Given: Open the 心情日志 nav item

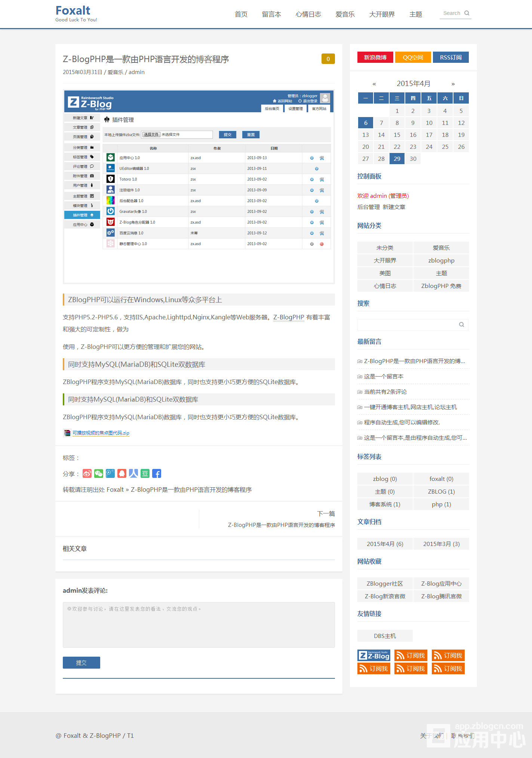Looking at the screenshot, I should (x=308, y=14).
